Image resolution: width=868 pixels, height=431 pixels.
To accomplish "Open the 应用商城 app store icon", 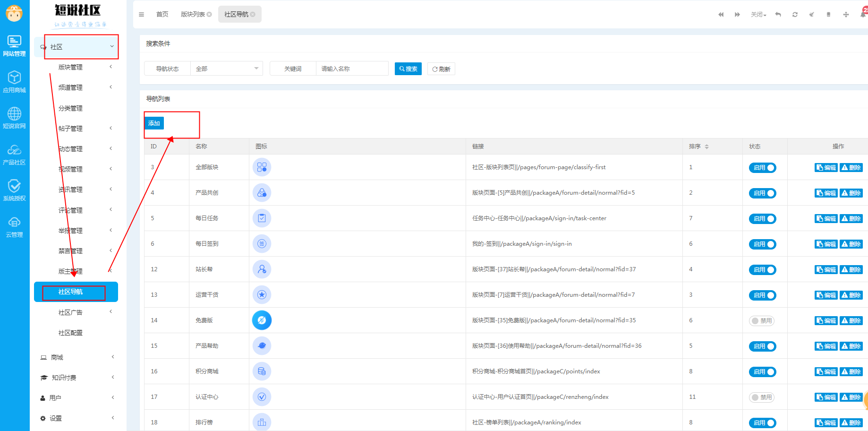I will (x=14, y=82).
